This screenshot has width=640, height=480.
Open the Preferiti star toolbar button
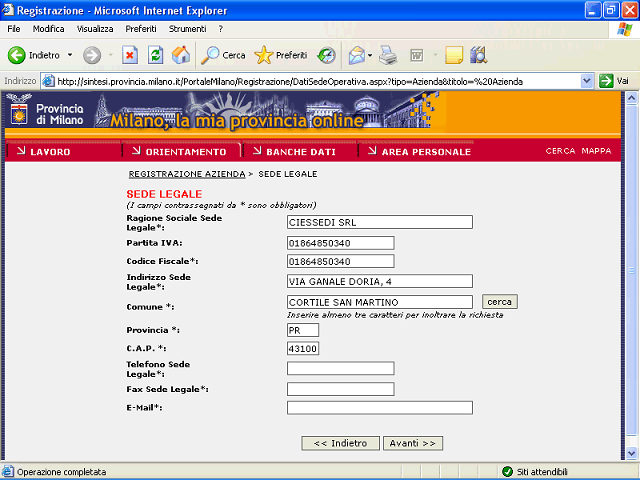281,55
